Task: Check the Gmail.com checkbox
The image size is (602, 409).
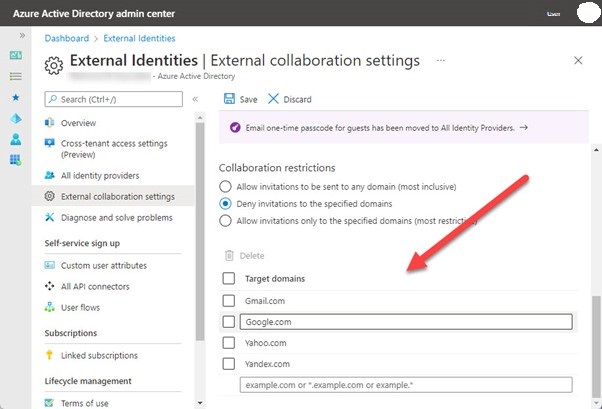Action: click(229, 301)
